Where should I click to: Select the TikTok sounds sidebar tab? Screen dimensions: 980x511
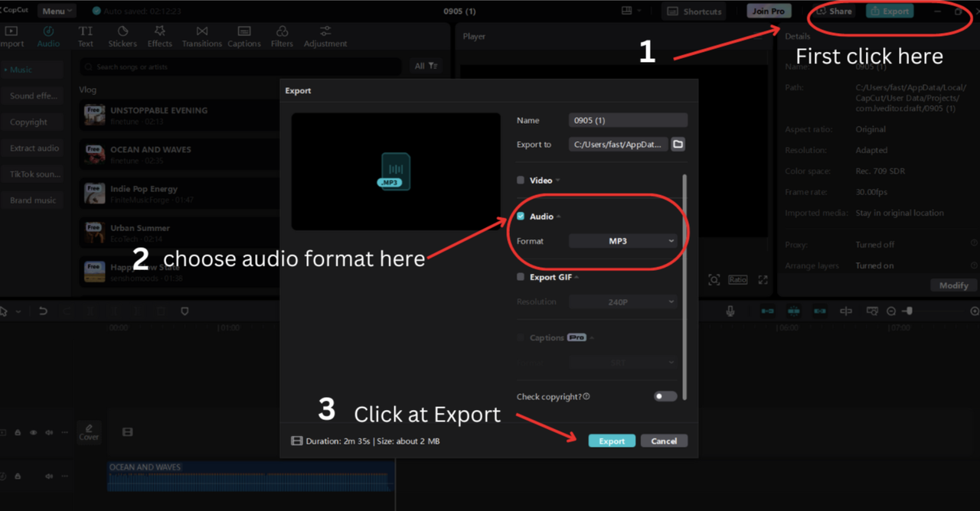point(31,174)
